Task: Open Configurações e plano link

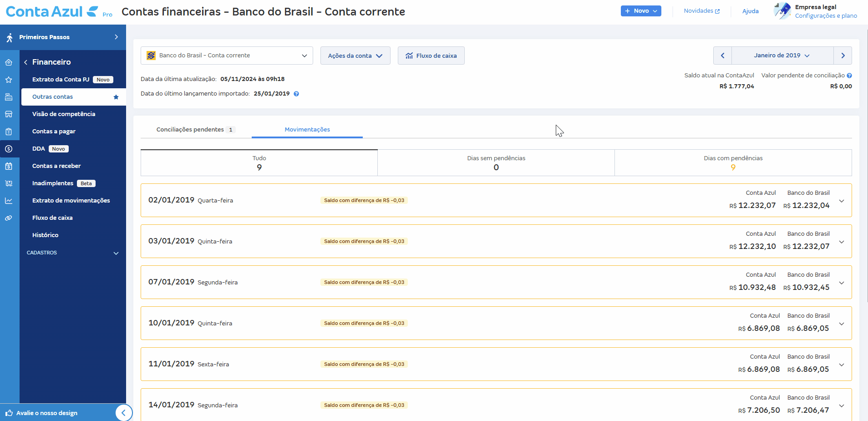Action: point(826,15)
